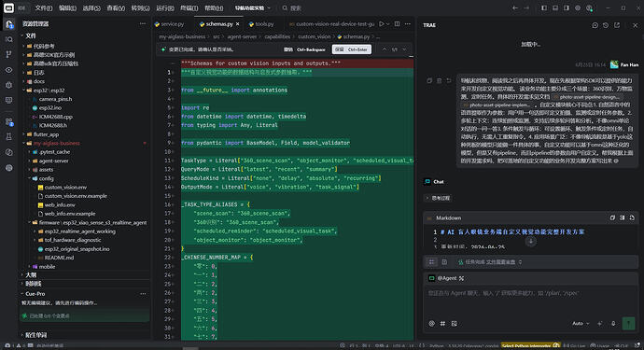Click the microphone voice input icon
Viewport: 644px width, 350px height.
(613, 324)
